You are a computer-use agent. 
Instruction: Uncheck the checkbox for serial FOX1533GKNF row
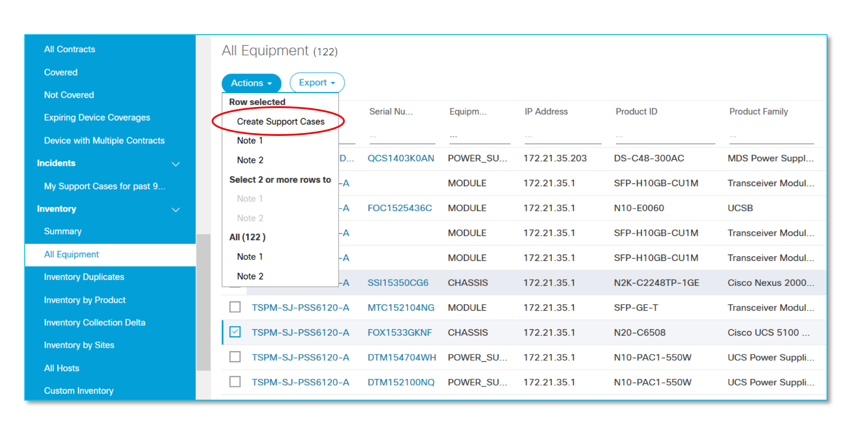[235, 332]
